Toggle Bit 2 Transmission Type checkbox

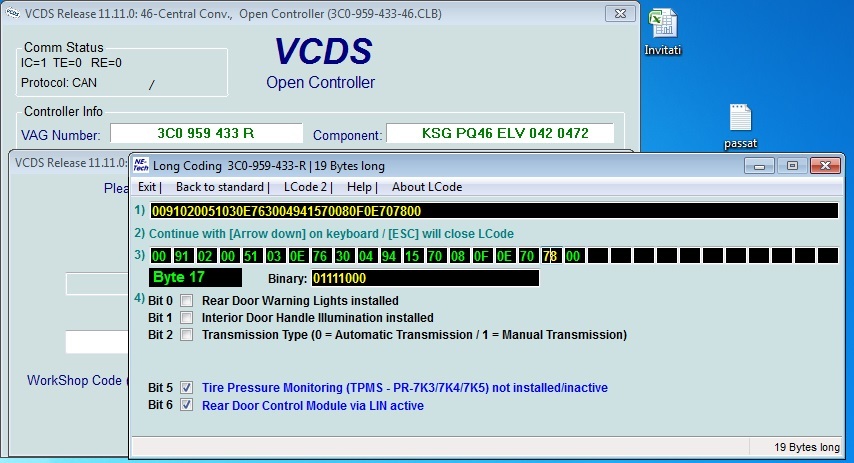(186, 335)
